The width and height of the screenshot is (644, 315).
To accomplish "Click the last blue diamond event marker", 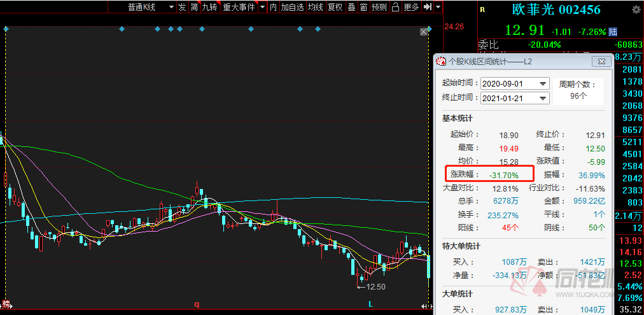I will pyautogui.click(x=430, y=29).
